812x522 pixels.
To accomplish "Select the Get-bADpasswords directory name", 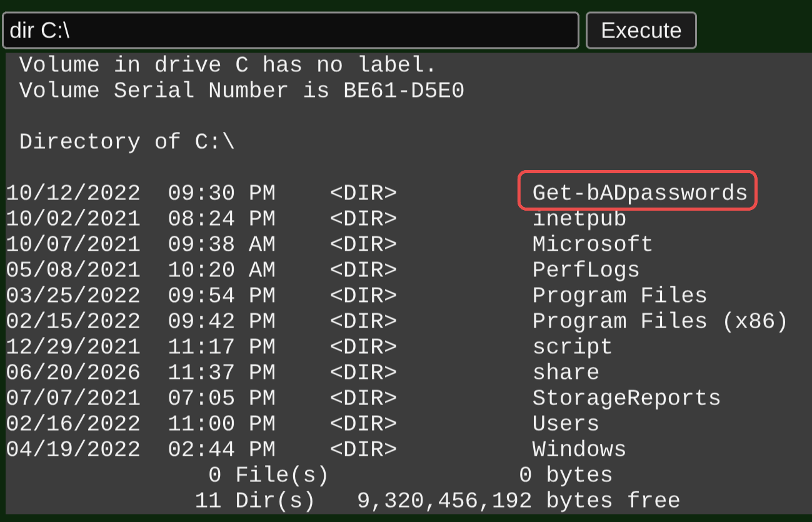I will (639, 193).
